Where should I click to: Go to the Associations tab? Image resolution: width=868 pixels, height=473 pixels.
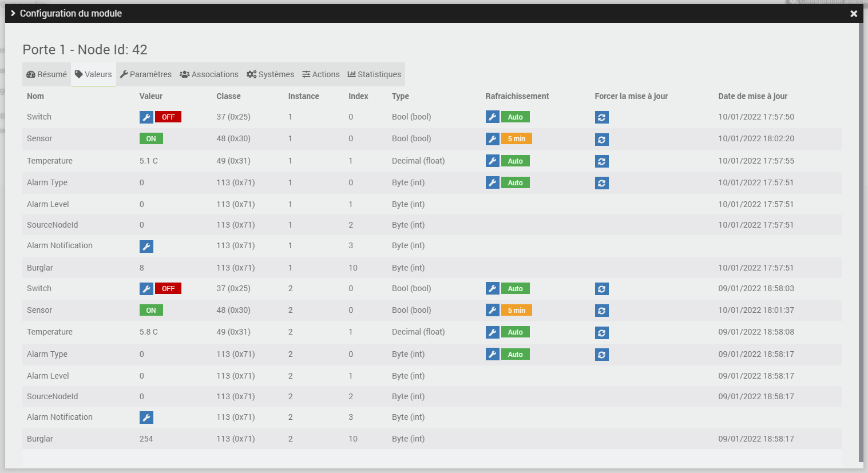[x=209, y=74]
